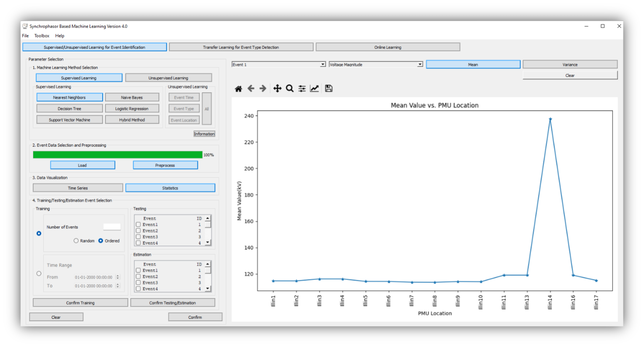This screenshot has width=644, height=347.
Task: Open the configure subplots sliders icon
Action: pos(302,88)
